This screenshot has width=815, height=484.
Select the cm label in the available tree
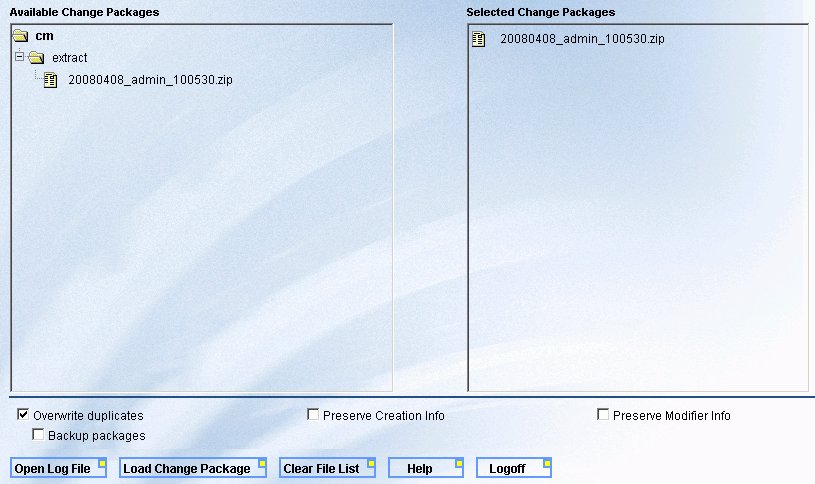[45, 36]
